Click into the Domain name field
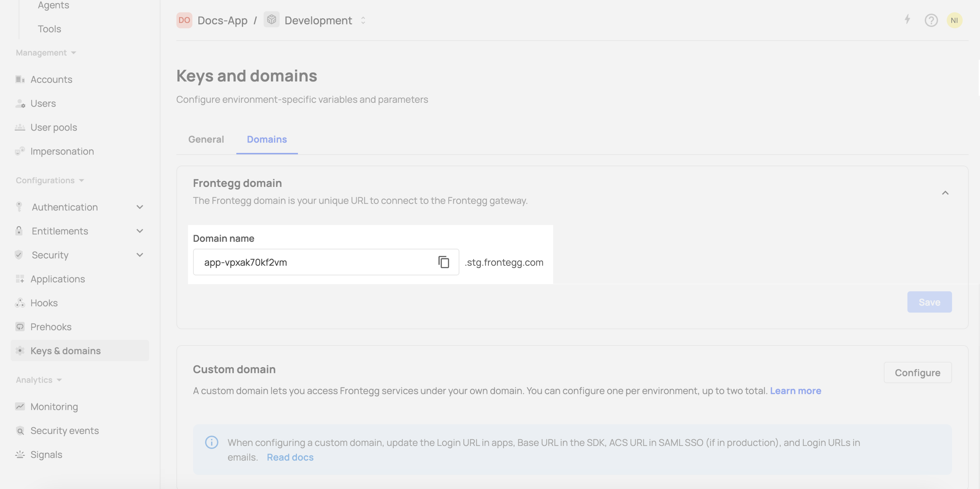 point(312,262)
